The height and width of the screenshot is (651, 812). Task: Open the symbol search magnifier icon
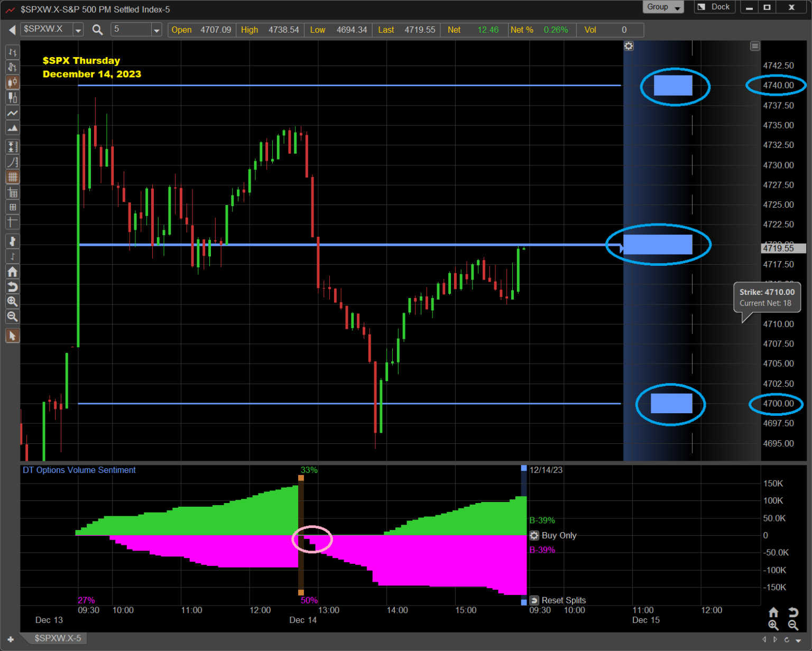(x=97, y=30)
